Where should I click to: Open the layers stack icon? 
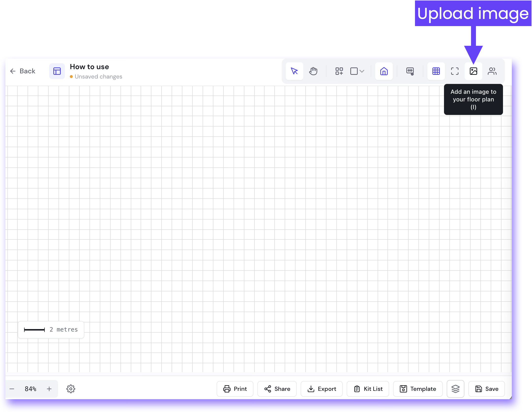pos(456,389)
